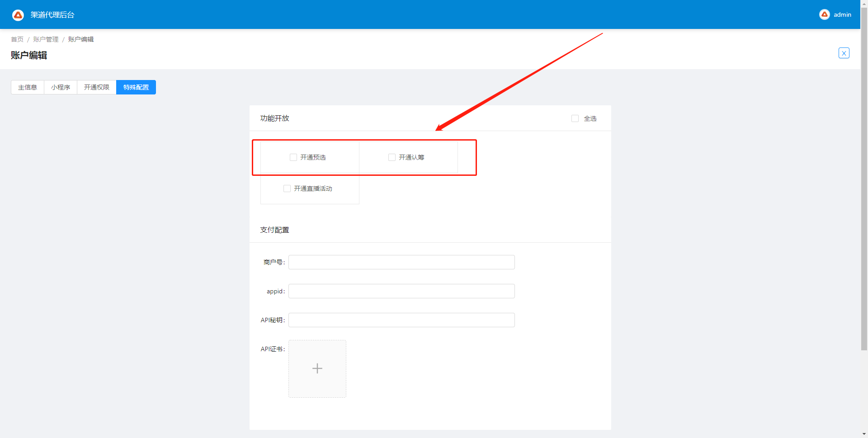Click the admin avatar icon
The image size is (868, 438).
[x=825, y=14]
